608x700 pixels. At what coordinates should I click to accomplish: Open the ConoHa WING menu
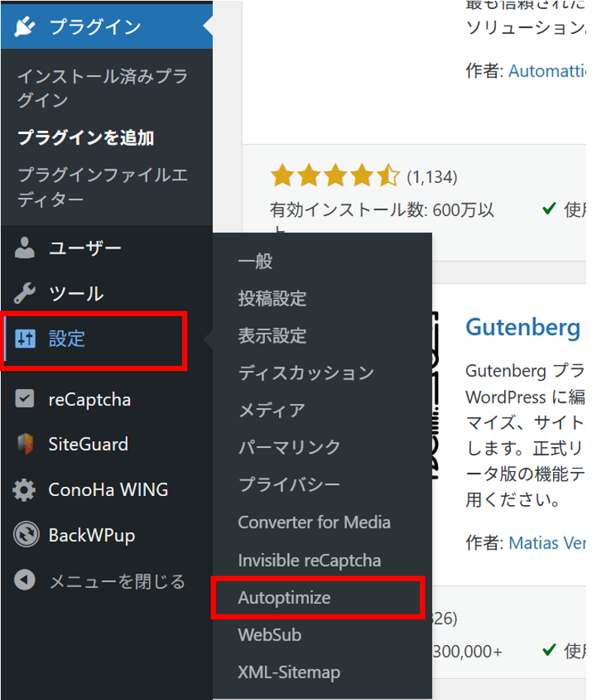107,490
